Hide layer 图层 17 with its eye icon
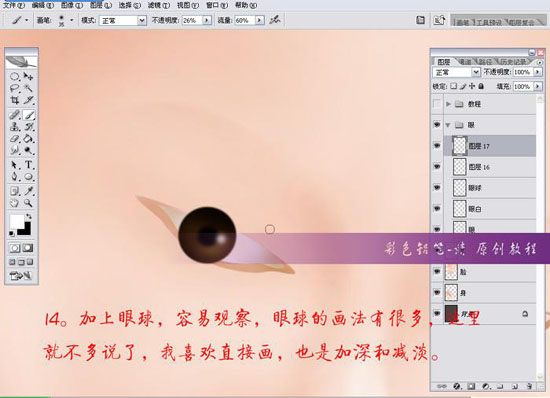This screenshot has height=398, width=550. (x=437, y=146)
